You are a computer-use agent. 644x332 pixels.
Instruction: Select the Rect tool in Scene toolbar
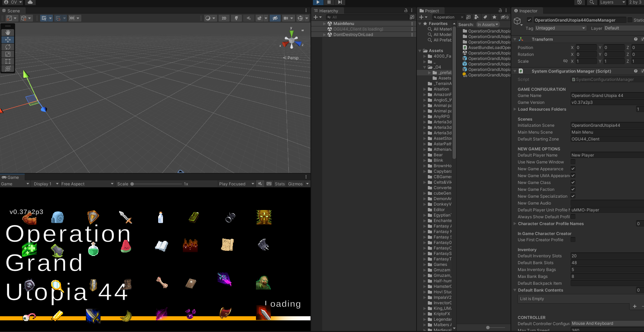[x=8, y=61]
